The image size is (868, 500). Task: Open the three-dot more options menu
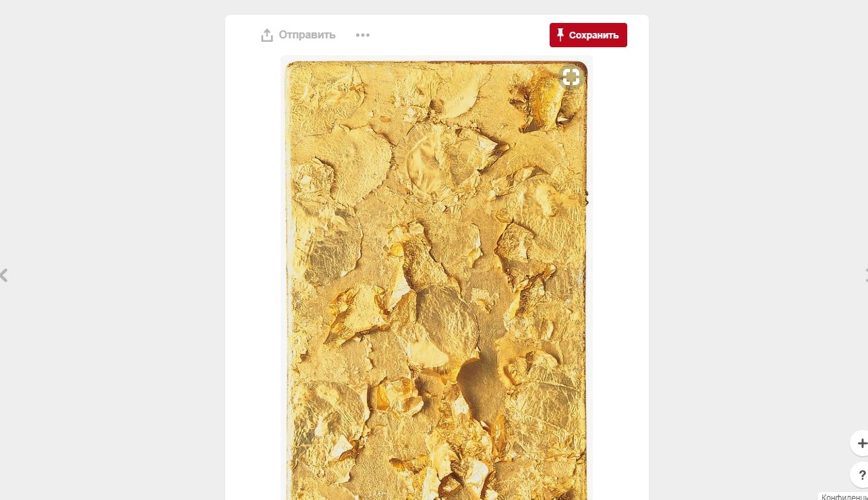(363, 35)
